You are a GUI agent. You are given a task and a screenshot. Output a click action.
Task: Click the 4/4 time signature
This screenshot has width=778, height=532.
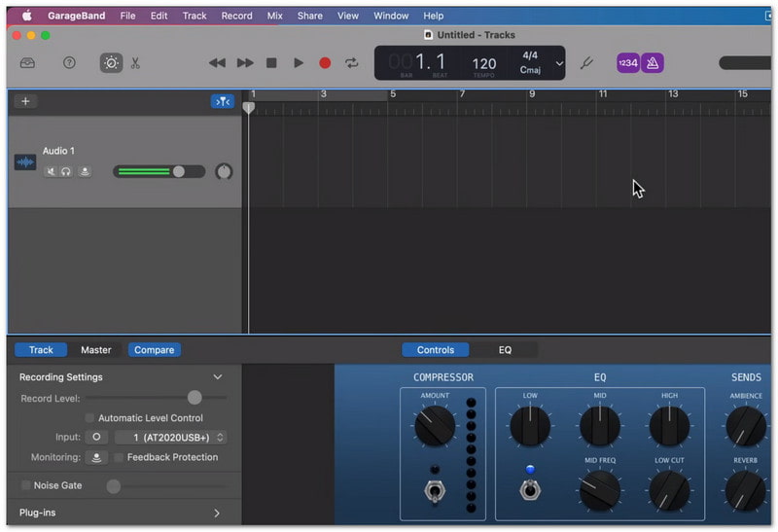pyautogui.click(x=530, y=55)
